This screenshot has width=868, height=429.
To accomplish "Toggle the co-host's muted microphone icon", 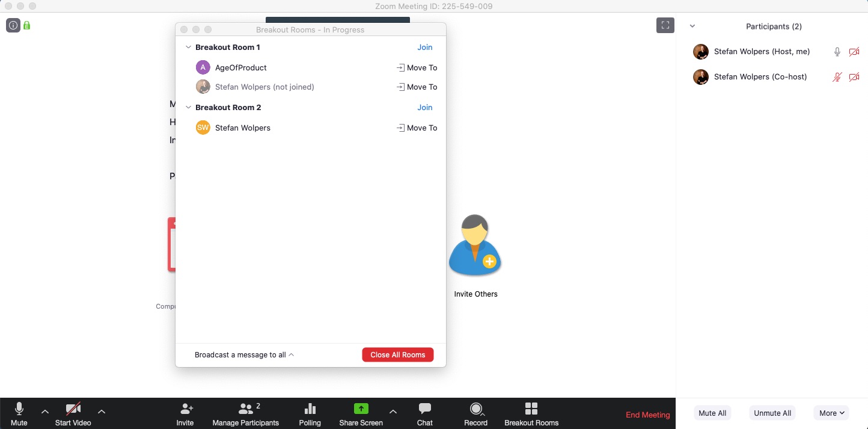I will 837,77.
